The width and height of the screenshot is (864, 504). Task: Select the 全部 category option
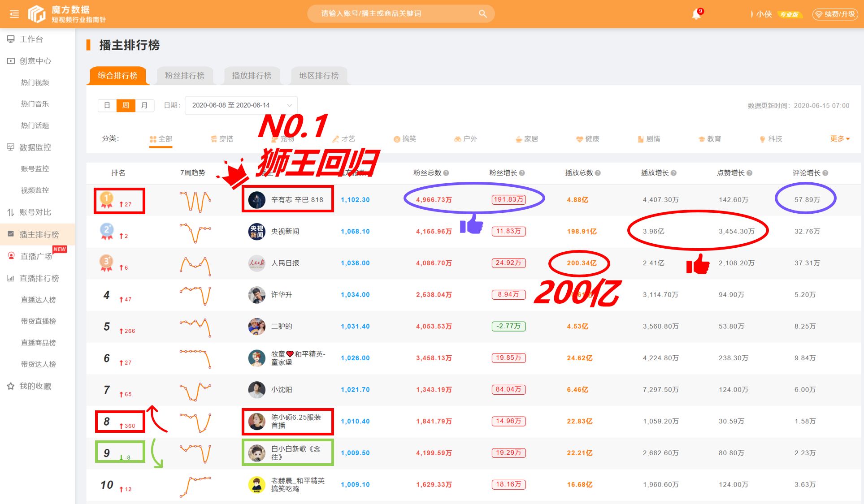pos(161,139)
